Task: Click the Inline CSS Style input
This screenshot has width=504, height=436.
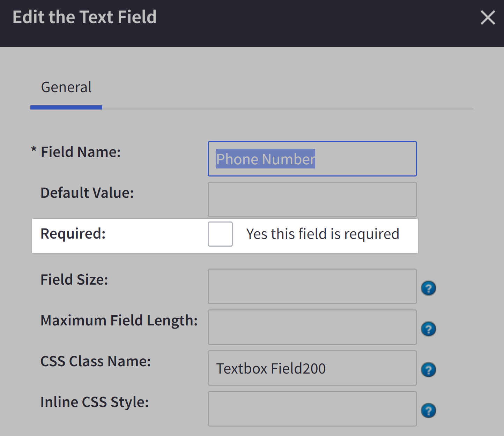Action: coord(312,409)
